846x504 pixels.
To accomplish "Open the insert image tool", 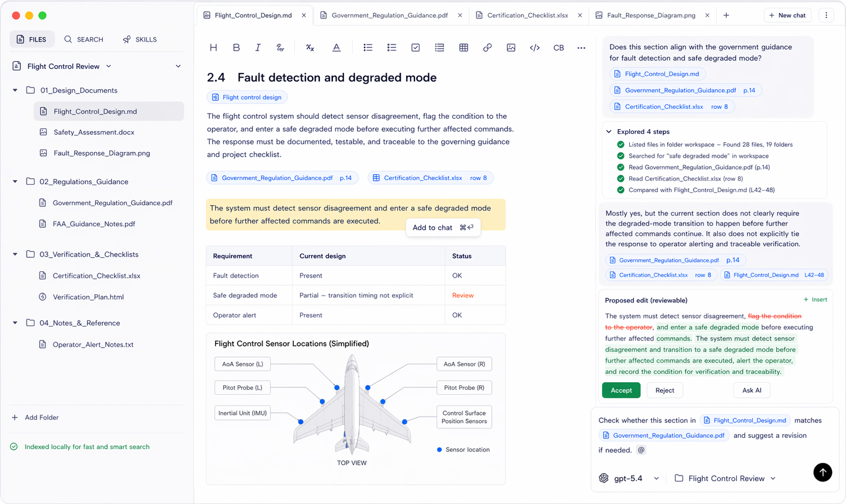I will coord(511,47).
